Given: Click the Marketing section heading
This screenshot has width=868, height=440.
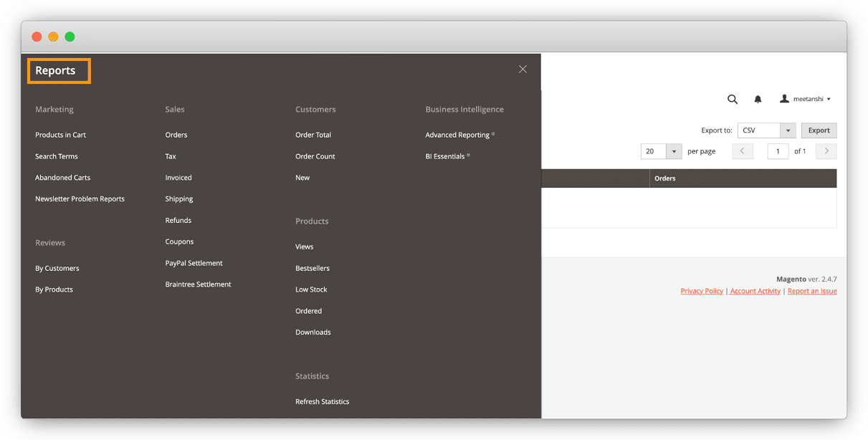Looking at the screenshot, I should point(54,110).
